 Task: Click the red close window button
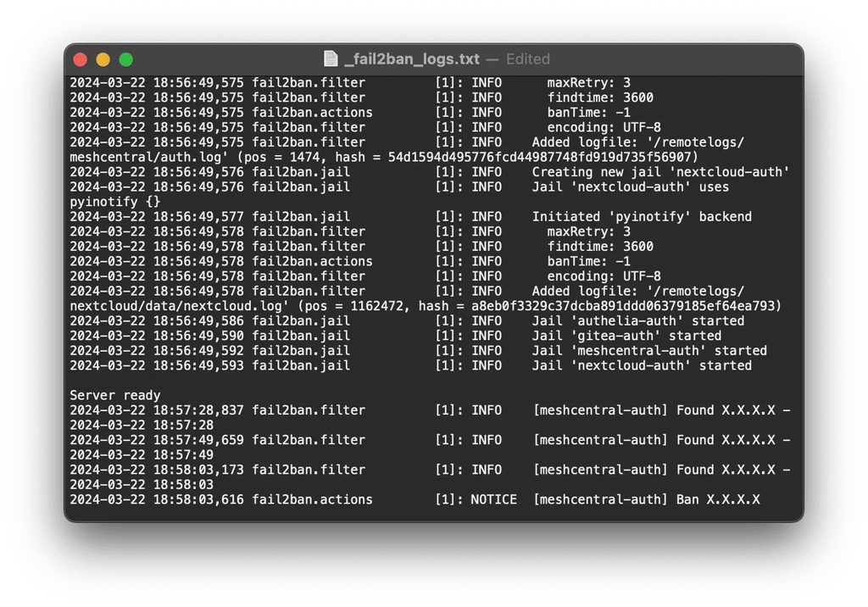pos(81,59)
